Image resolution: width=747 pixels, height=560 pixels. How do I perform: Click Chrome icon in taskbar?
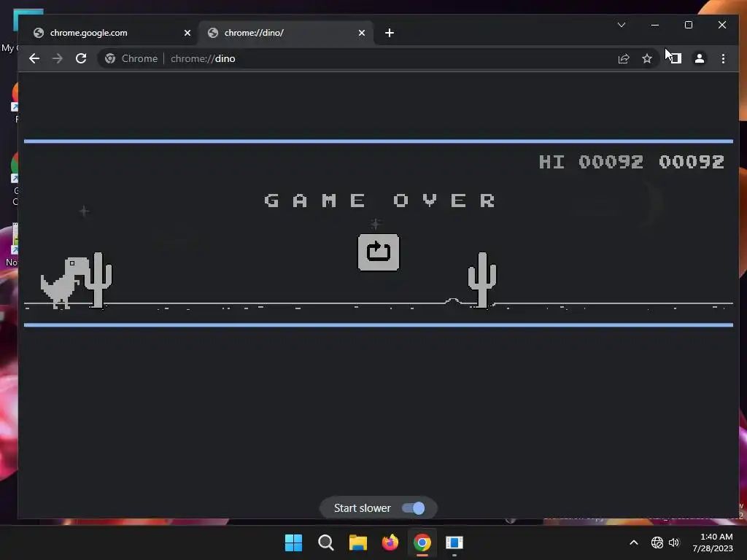click(422, 542)
